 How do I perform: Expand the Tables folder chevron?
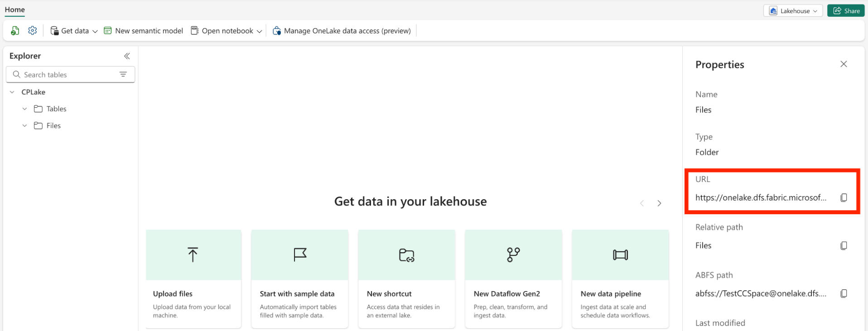(x=25, y=109)
